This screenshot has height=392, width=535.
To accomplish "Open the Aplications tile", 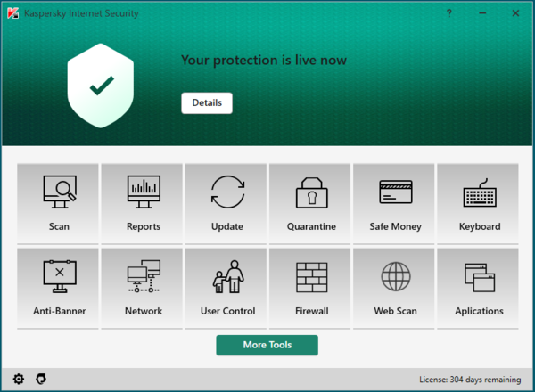I will pyautogui.click(x=478, y=289).
